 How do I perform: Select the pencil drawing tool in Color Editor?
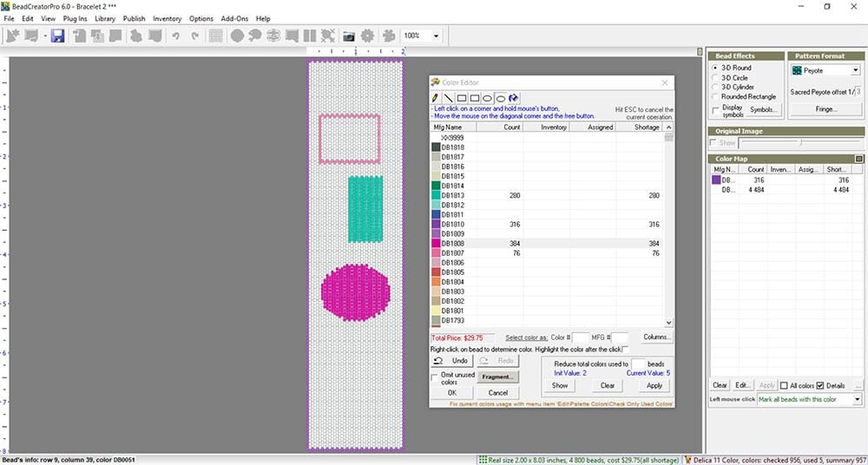pyautogui.click(x=436, y=98)
